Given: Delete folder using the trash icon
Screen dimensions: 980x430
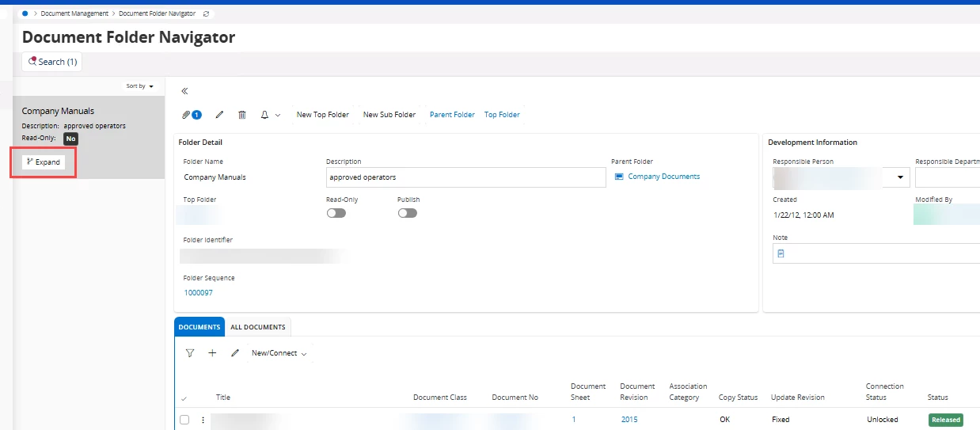Looking at the screenshot, I should click(242, 115).
